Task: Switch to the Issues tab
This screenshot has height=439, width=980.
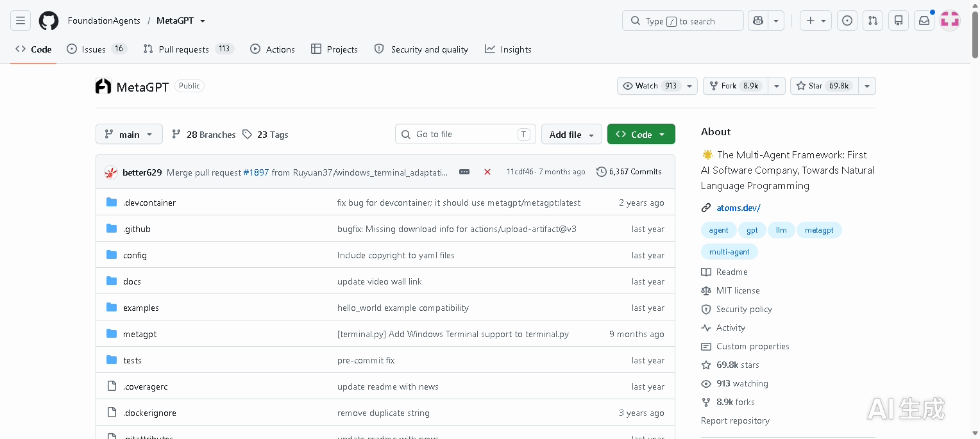Action: (x=97, y=49)
